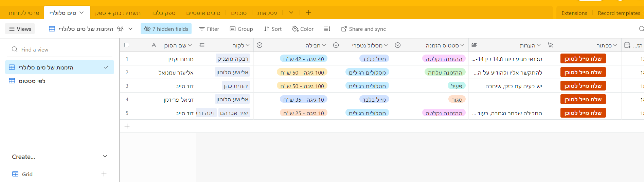
Task: Focus the Find a view search field
Action: [59, 49]
